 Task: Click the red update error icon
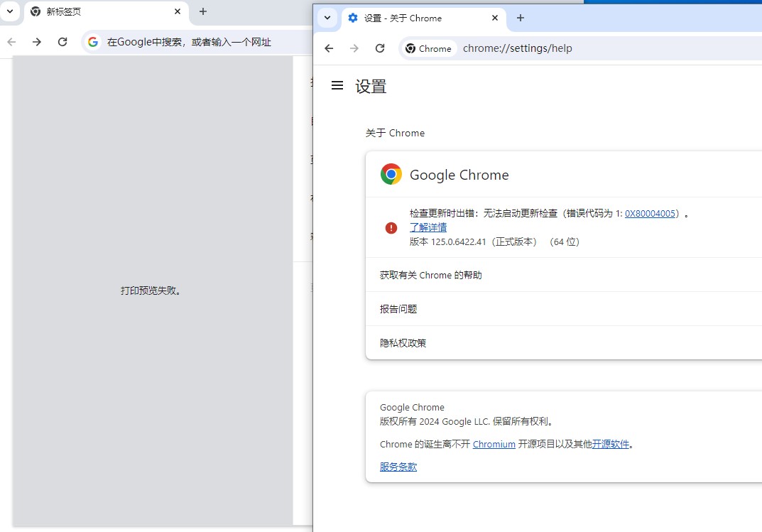click(x=391, y=228)
